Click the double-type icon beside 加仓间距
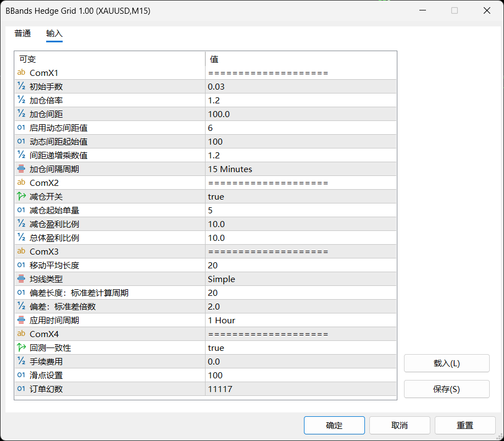The width and height of the screenshot is (504, 441). pyautogui.click(x=21, y=114)
